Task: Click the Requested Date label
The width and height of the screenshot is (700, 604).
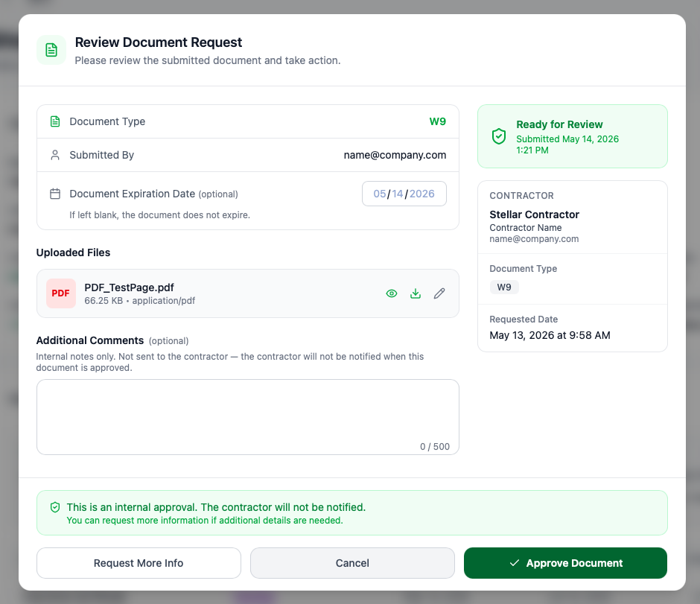Action: point(524,320)
